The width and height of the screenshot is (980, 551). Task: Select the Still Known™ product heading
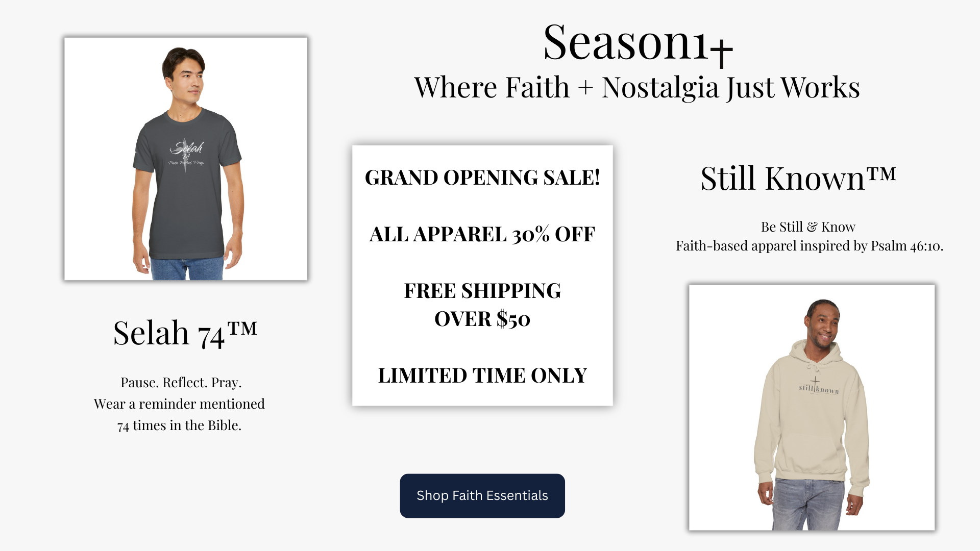click(x=798, y=179)
